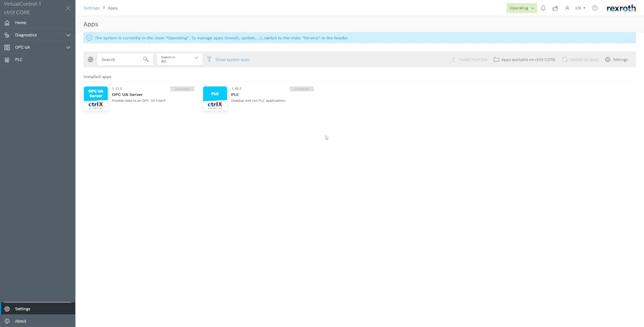Viewport: 644px width, 327px height.
Task: Change language using the EN dropdown
Action: pos(580,8)
